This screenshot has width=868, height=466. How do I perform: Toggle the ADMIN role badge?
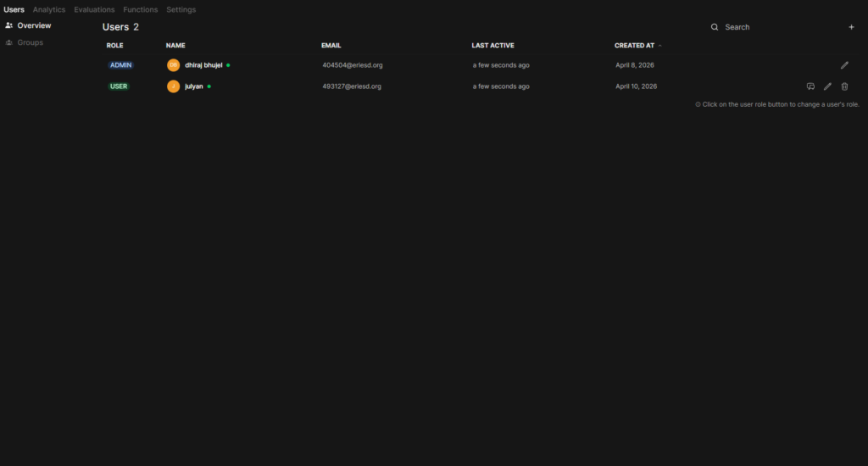120,65
